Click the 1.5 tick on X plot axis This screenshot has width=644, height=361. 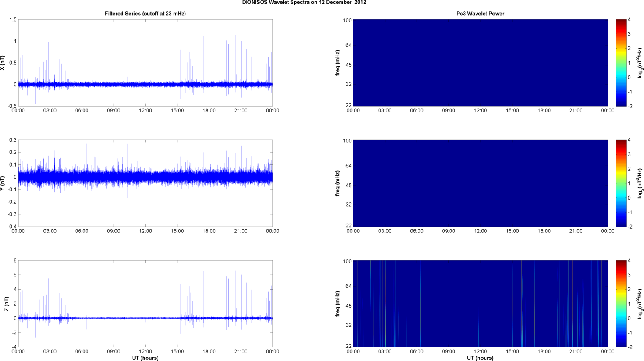[13, 20]
